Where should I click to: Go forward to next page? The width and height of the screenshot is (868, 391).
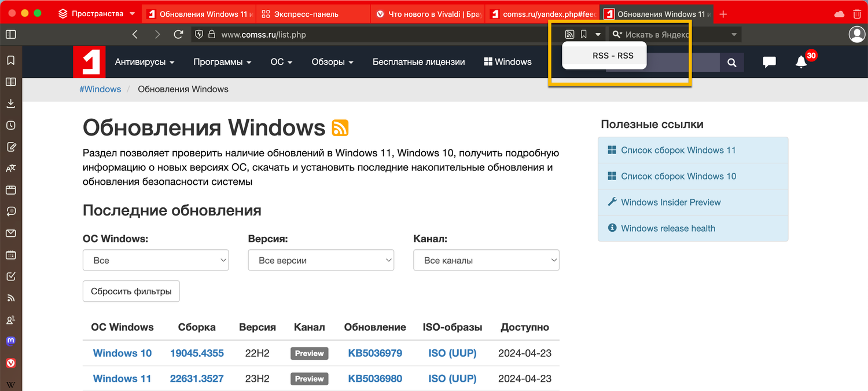pos(157,34)
